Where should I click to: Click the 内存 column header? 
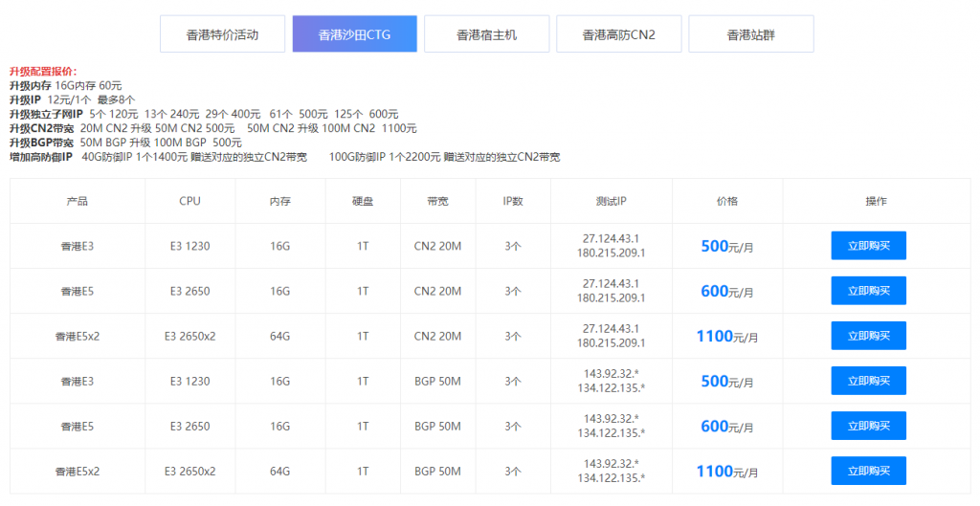pos(280,201)
